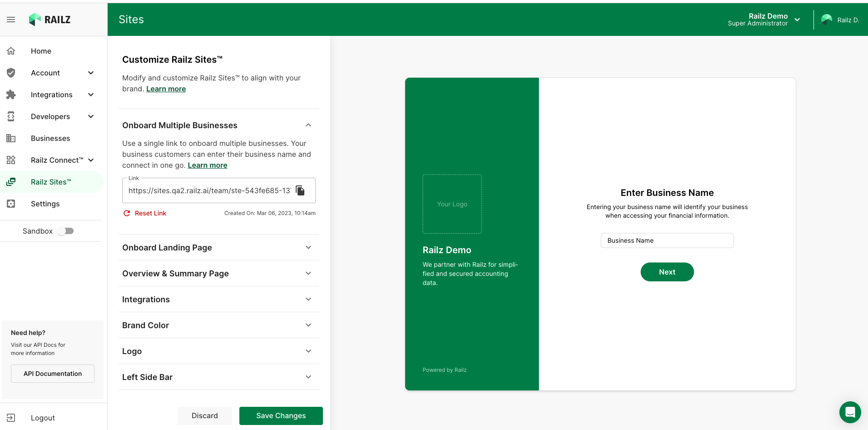Click the Logout exit icon
868x430 pixels.
pyautogui.click(x=11, y=418)
